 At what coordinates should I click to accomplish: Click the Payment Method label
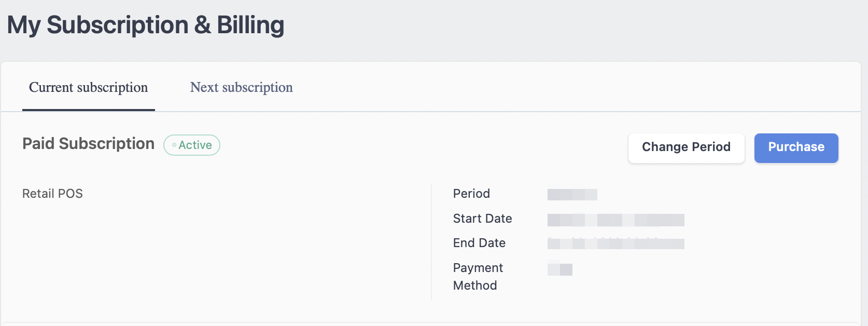478,277
